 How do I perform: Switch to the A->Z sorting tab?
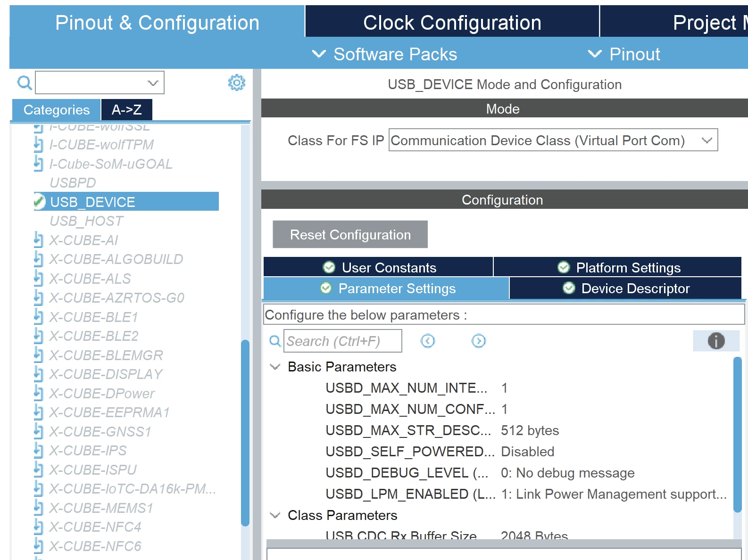(x=126, y=110)
